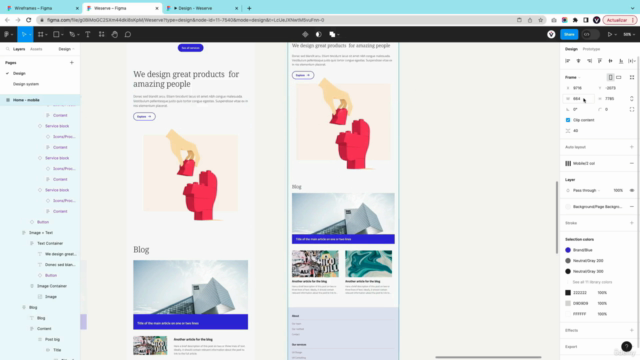Select the Design system page
Image resolution: width=640 pixels, height=360 pixels.
26,84
